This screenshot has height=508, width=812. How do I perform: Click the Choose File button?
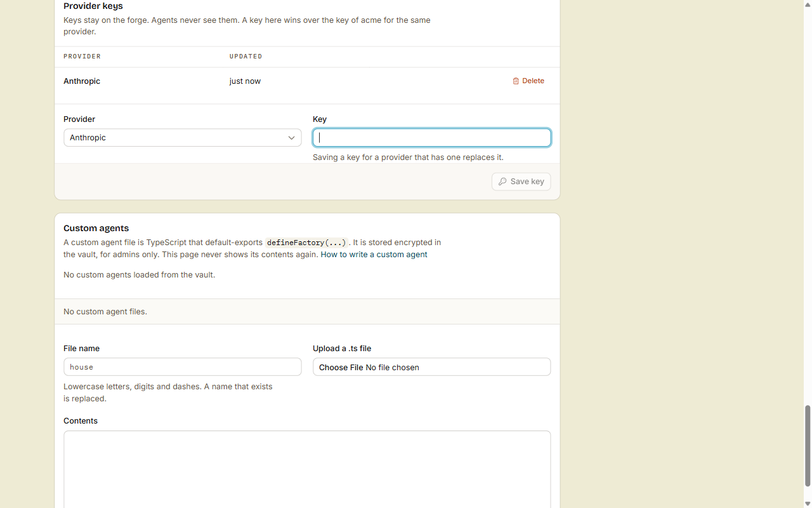click(341, 367)
